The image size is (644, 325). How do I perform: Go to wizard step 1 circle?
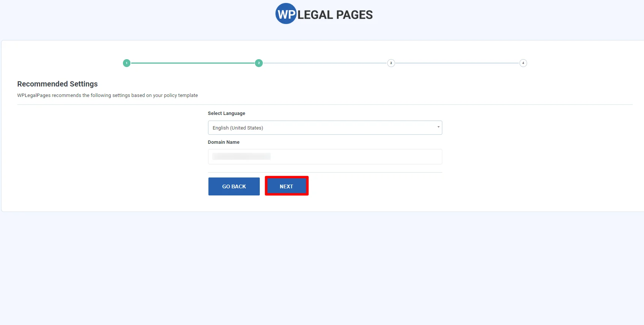127,63
